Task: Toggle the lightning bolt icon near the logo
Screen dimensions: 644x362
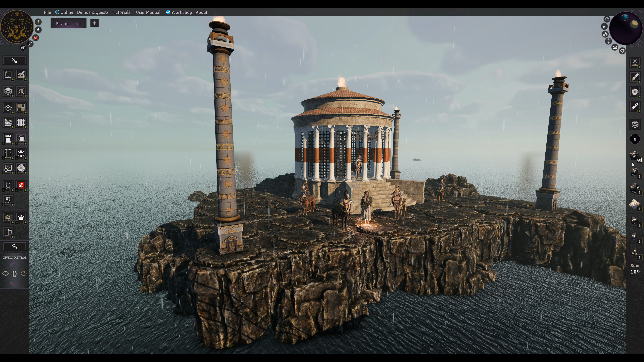Action: [38, 22]
